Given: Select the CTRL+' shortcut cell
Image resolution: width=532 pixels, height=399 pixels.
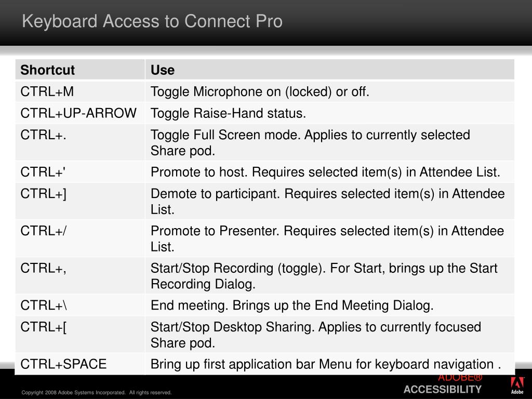Looking at the screenshot, I should point(80,172).
